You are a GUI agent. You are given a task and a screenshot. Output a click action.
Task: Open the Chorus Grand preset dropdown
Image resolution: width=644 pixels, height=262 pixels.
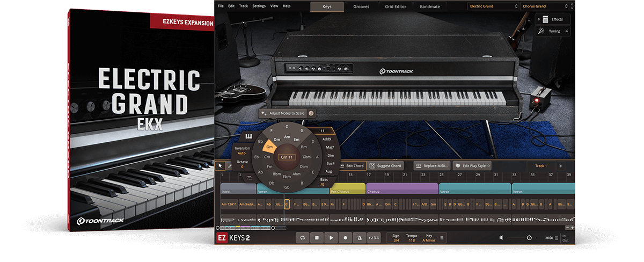coord(544,6)
